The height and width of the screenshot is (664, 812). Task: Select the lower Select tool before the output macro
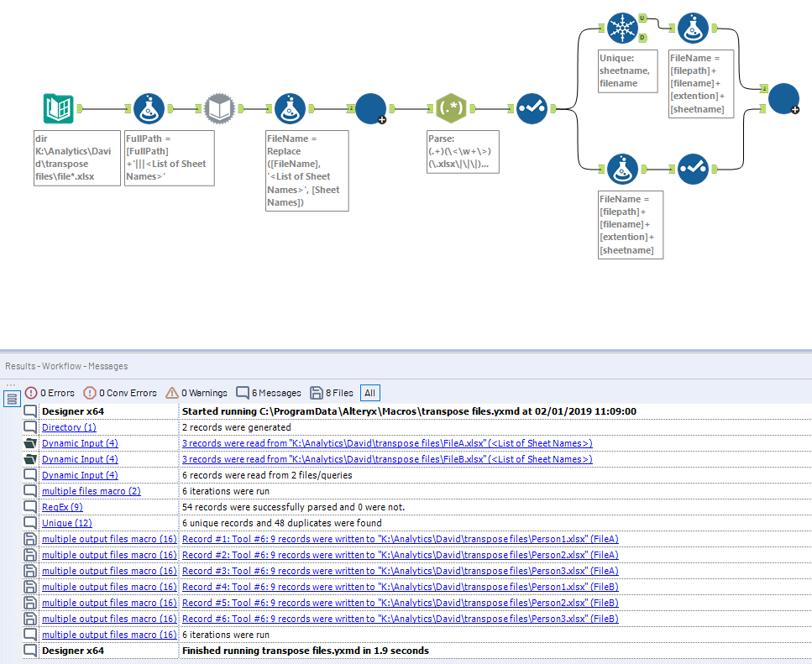694,169
